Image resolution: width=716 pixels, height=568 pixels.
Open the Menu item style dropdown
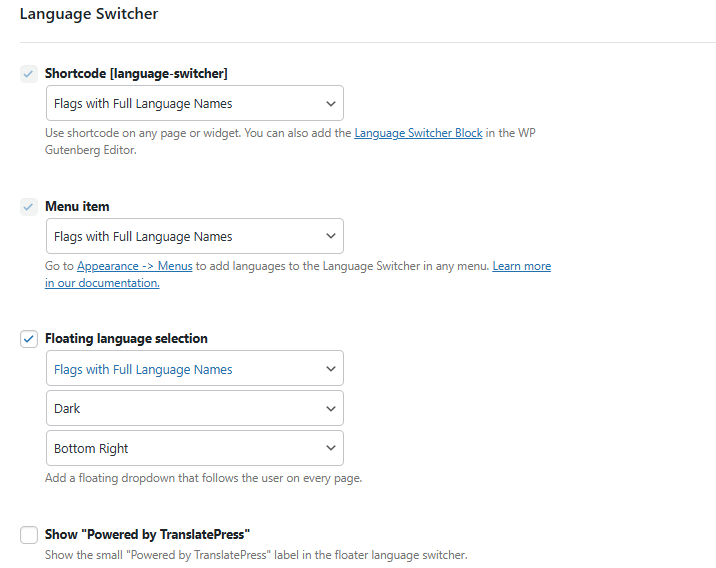coord(195,237)
